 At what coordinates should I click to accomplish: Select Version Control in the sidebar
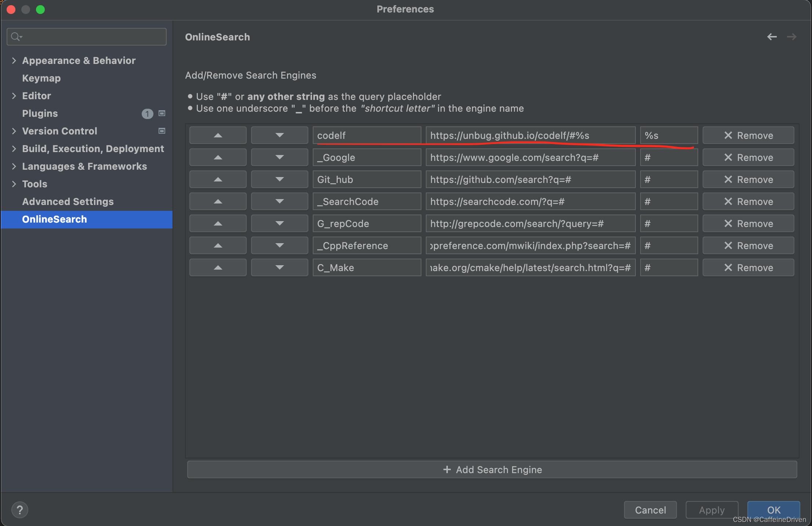click(59, 131)
